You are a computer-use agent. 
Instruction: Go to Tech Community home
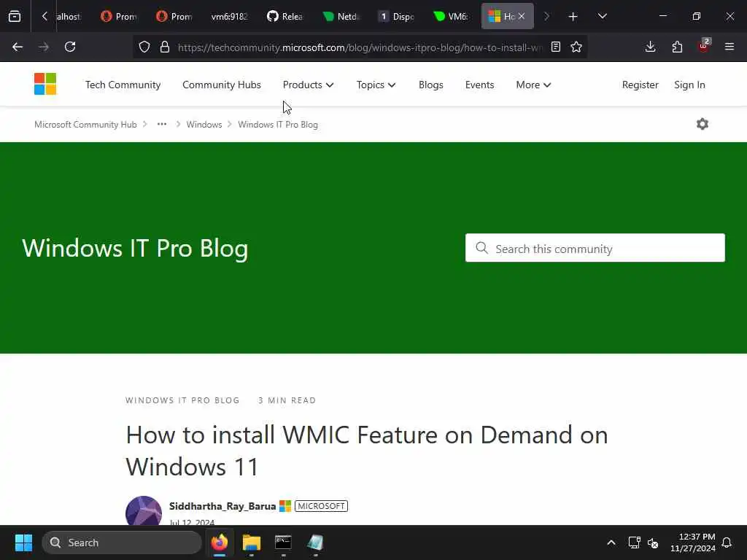tap(123, 85)
